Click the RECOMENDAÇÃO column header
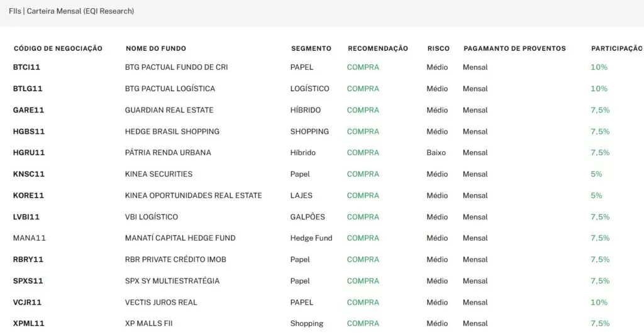 point(378,48)
